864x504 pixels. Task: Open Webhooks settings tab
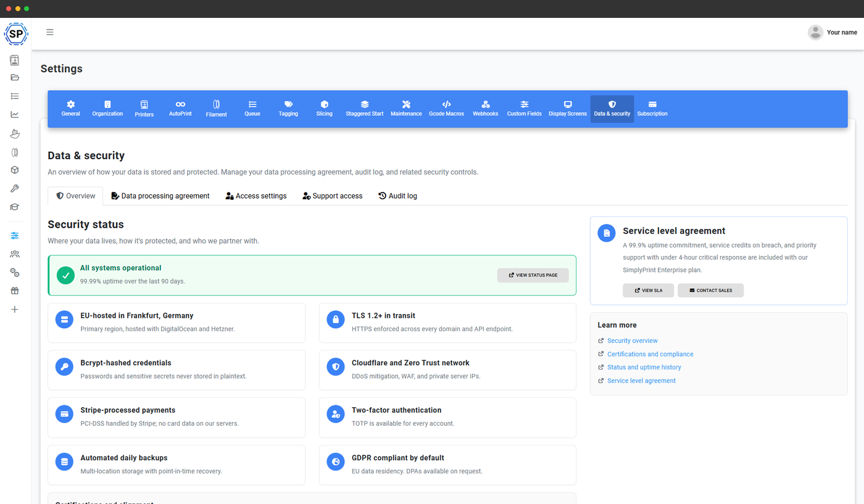click(x=486, y=109)
